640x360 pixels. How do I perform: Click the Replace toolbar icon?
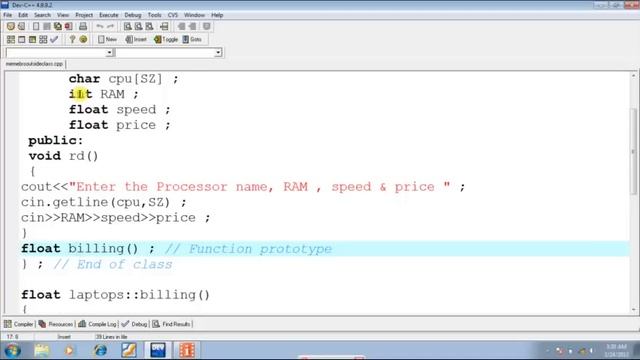[139, 27]
